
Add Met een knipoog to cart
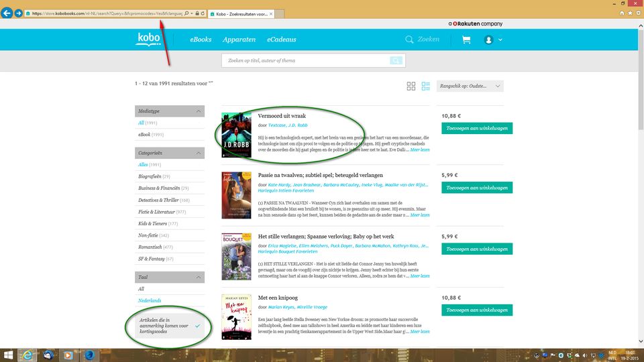pos(477,310)
